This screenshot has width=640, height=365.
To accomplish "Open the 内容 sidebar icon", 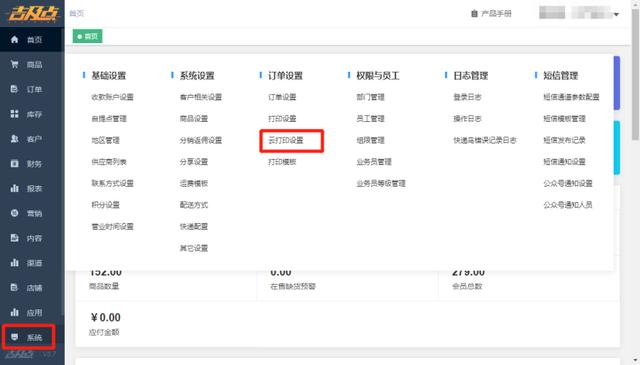I will [x=14, y=238].
